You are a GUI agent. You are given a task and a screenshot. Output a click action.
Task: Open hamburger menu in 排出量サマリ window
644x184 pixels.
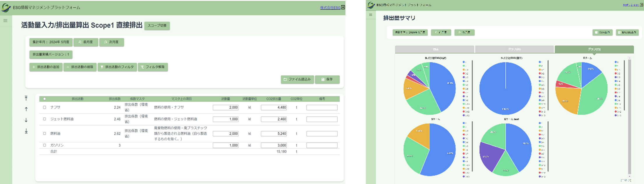click(x=370, y=15)
